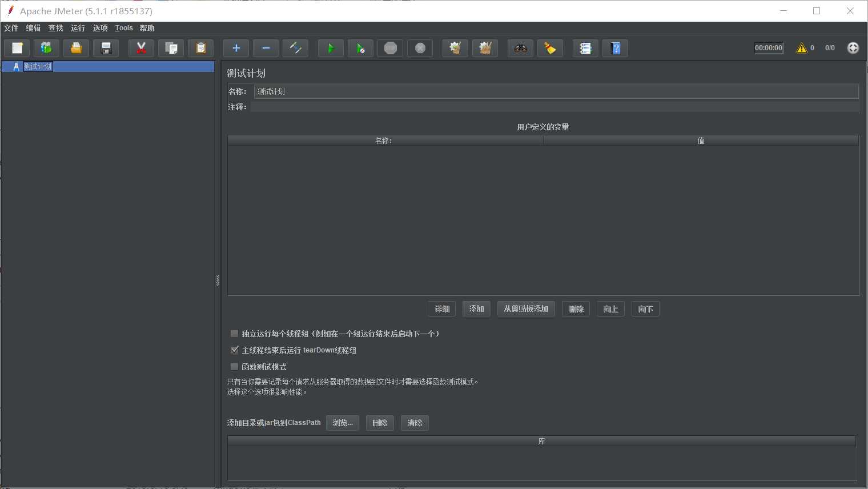Screen dimensions: 868x489
Task: Clear all results with the double broom icon
Action: point(485,49)
